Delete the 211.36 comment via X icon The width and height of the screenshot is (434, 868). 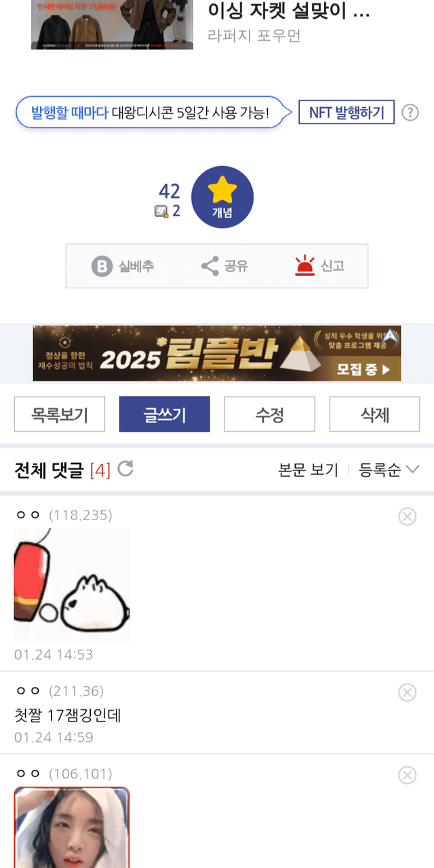(x=407, y=692)
